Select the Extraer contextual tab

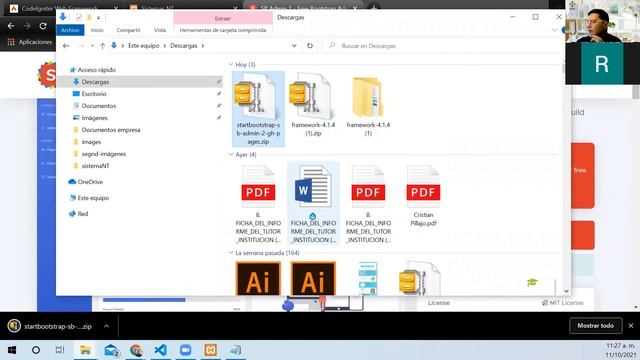[223, 18]
